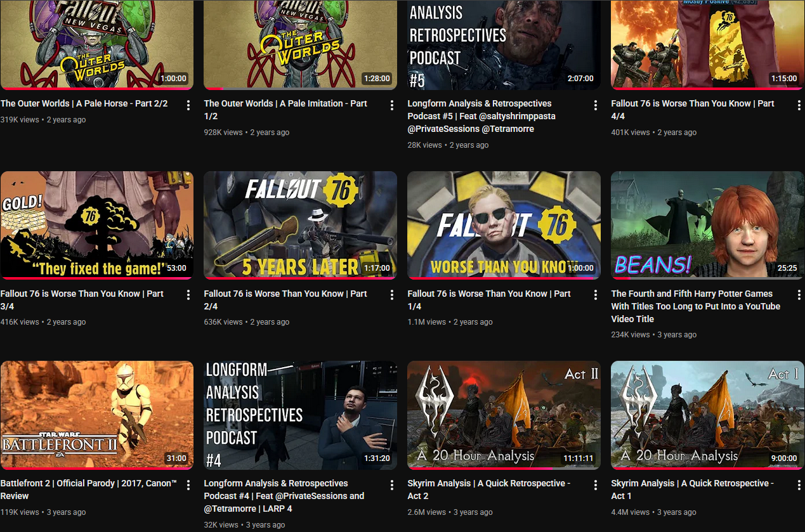Click 1:28:00 duration on Pale Imitation thumbnail

(x=377, y=79)
